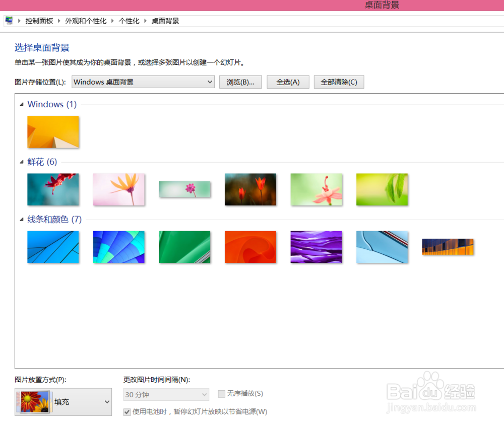
Task: Select the blue lines wallpaper
Action: [x=53, y=247]
